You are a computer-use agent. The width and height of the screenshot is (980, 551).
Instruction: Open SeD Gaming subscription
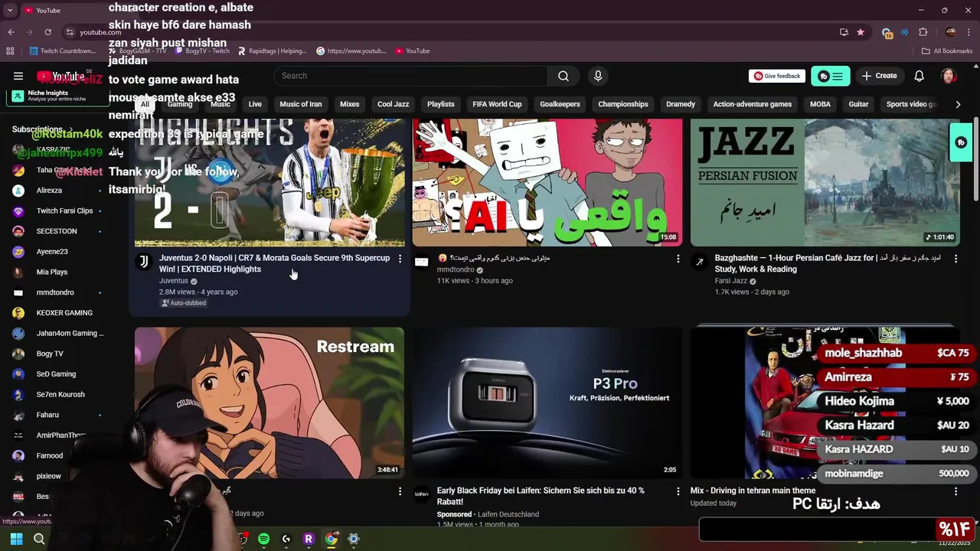click(56, 374)
